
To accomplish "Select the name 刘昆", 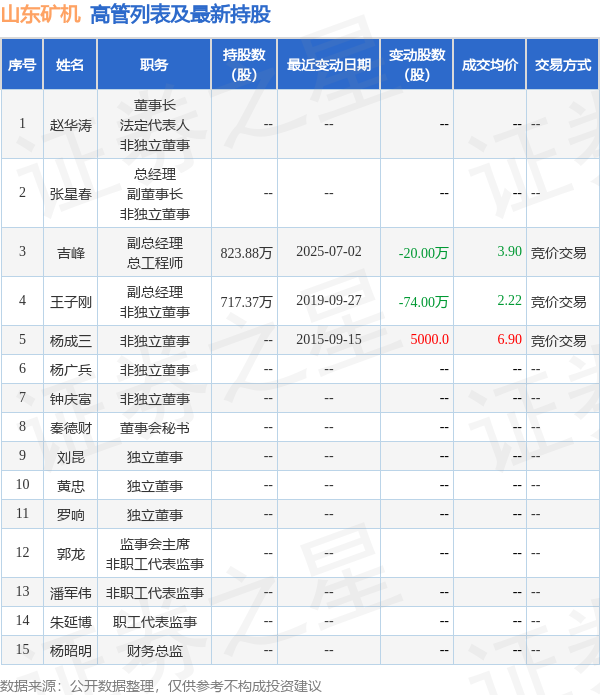I will (70, 457).
